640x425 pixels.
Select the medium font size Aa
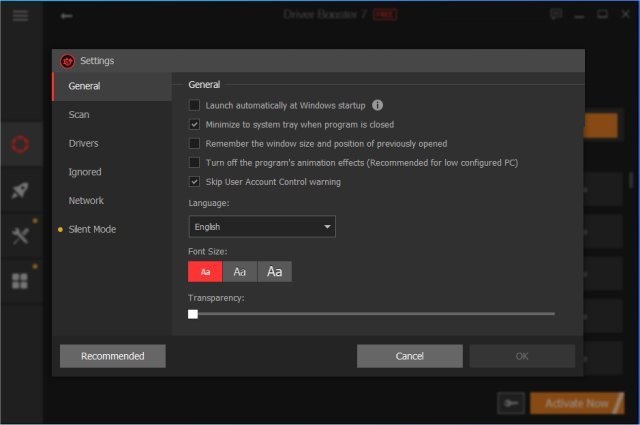pos(240,272)
